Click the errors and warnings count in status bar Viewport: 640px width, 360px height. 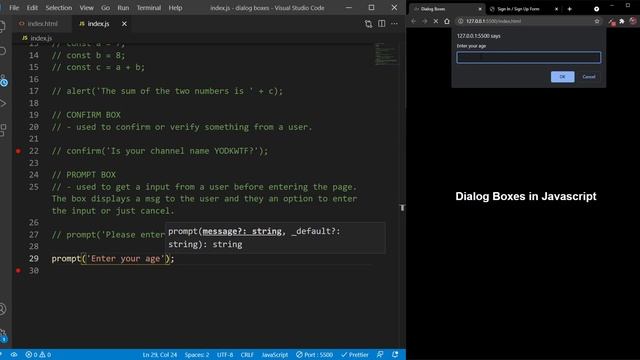point(38,355)
